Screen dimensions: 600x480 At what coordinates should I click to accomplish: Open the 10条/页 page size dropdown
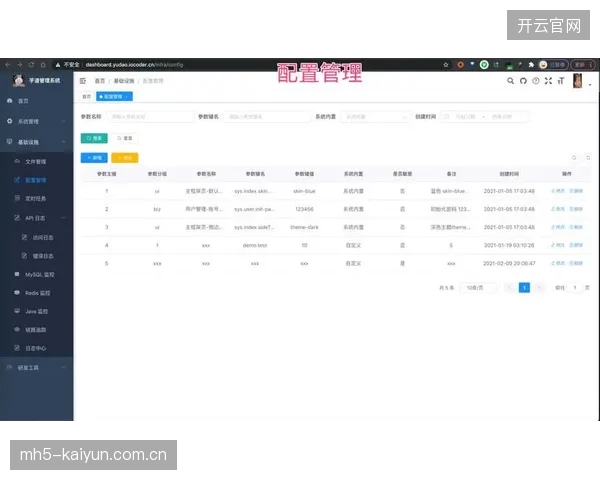[478, 287]
